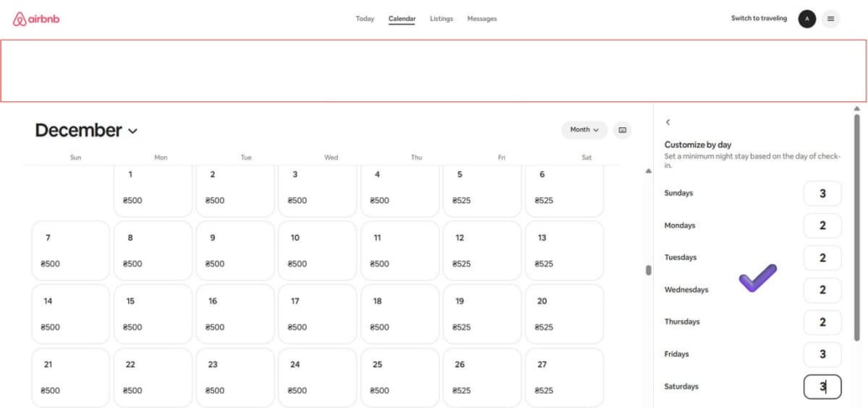Edit the Fridays minimum nights field
The height and width of the screenshot is (408, 868).
822,354
